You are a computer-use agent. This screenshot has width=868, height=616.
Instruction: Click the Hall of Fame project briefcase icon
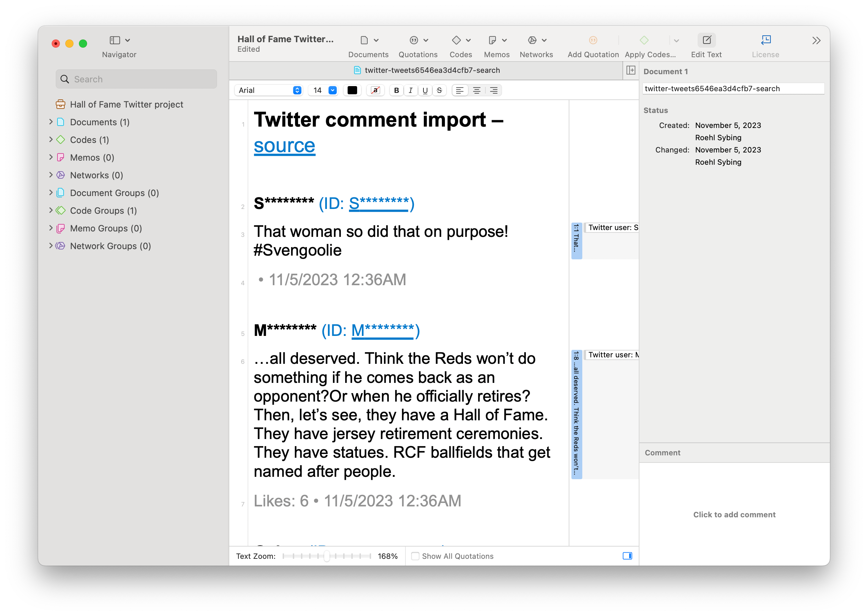point(61,104)
